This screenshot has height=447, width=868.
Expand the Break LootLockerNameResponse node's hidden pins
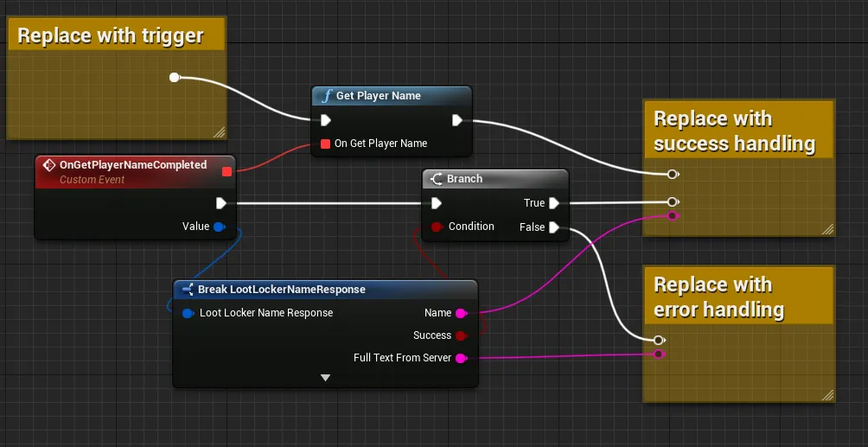coord(325,378)
